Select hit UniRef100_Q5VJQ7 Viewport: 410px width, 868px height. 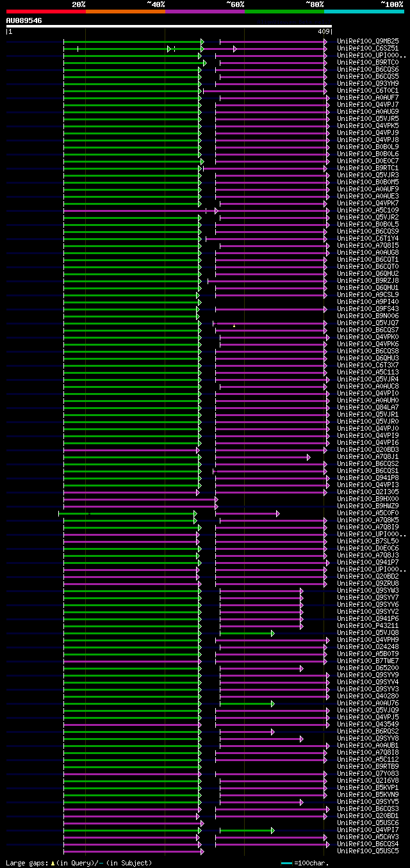coord(368,323)
